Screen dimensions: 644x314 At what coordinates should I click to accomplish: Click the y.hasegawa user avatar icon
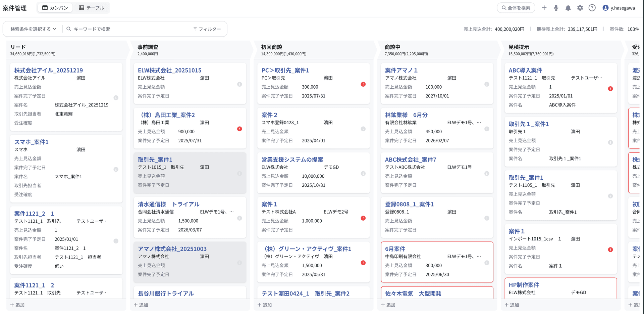(x=606, y=8)
